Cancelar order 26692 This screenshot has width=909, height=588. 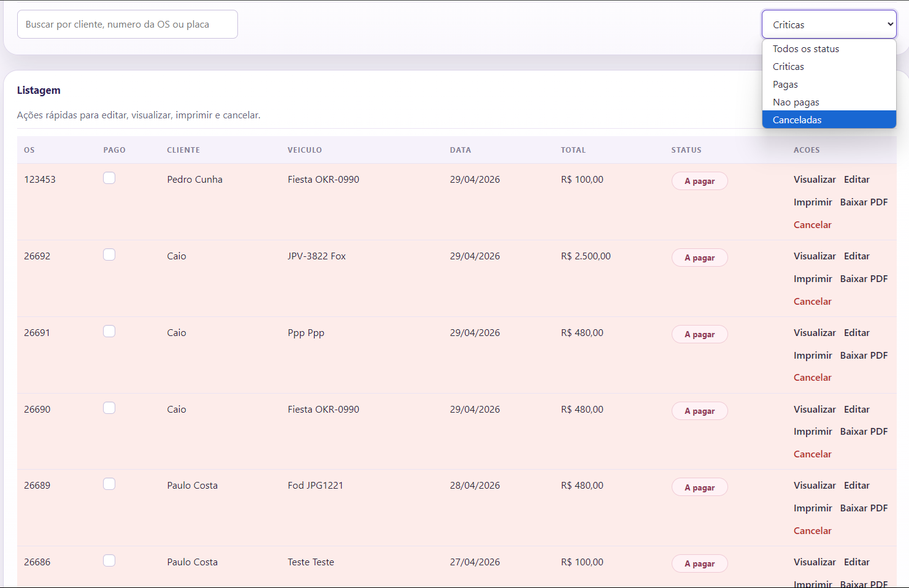[813, 302]
